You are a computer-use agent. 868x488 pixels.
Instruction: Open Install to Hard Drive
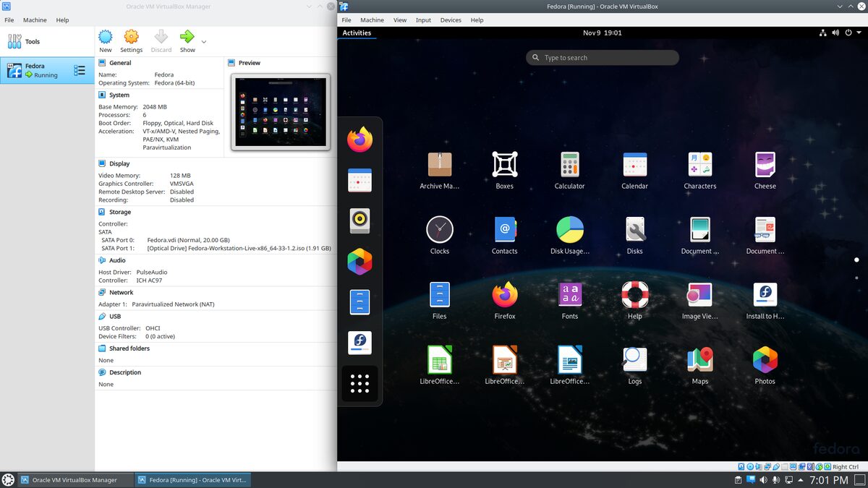click(765, 295)
